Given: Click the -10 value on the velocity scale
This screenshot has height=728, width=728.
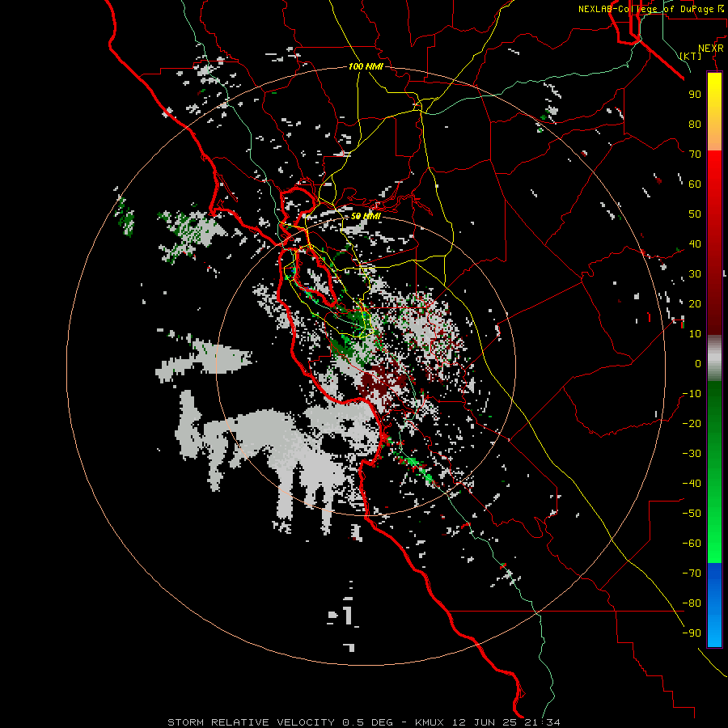Looking at the screenshot, I should pyautogui.click(x=692, y=394).
